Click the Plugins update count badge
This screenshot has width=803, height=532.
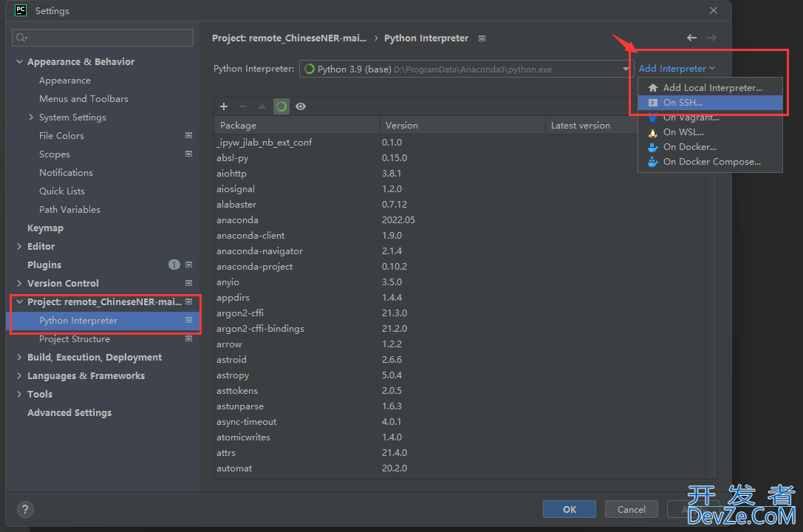[174, 265]
